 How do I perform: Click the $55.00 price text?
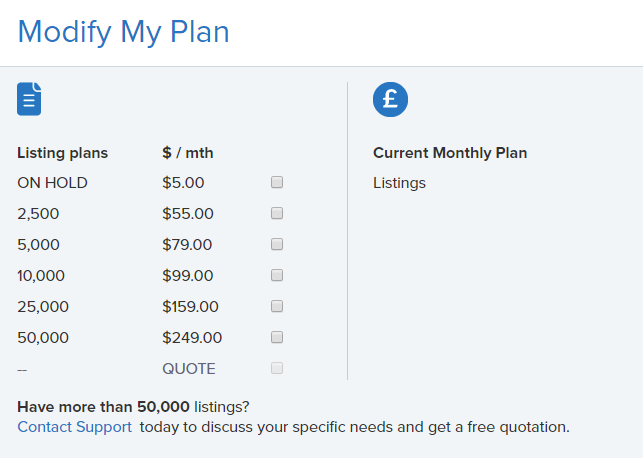[x=187, y=213]
